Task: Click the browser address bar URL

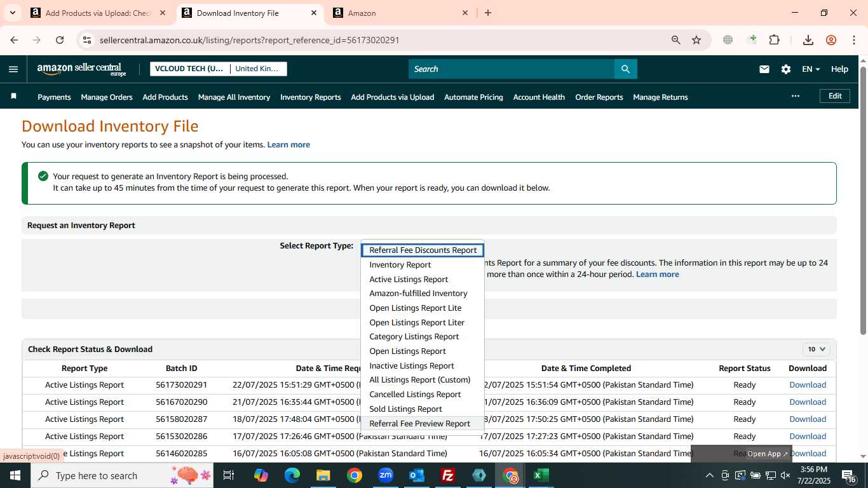Action: pyautogui.click(x=249, y=40)
